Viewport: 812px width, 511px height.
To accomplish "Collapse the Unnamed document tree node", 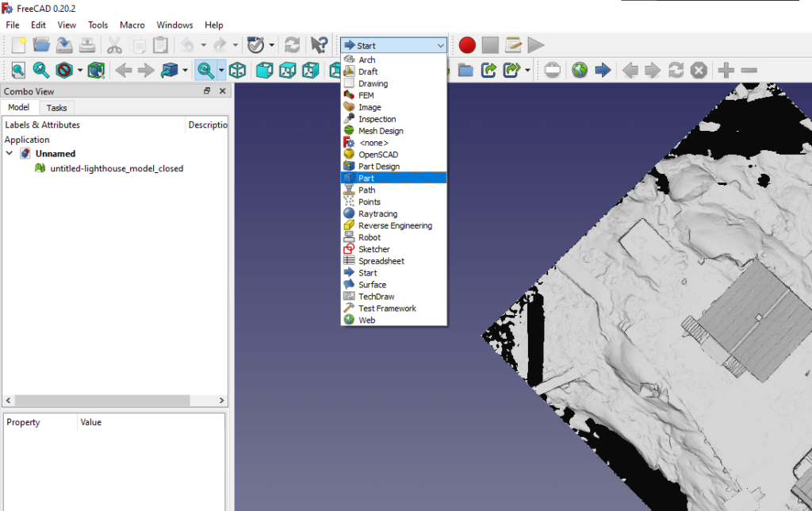I will (x=10, y=153).
